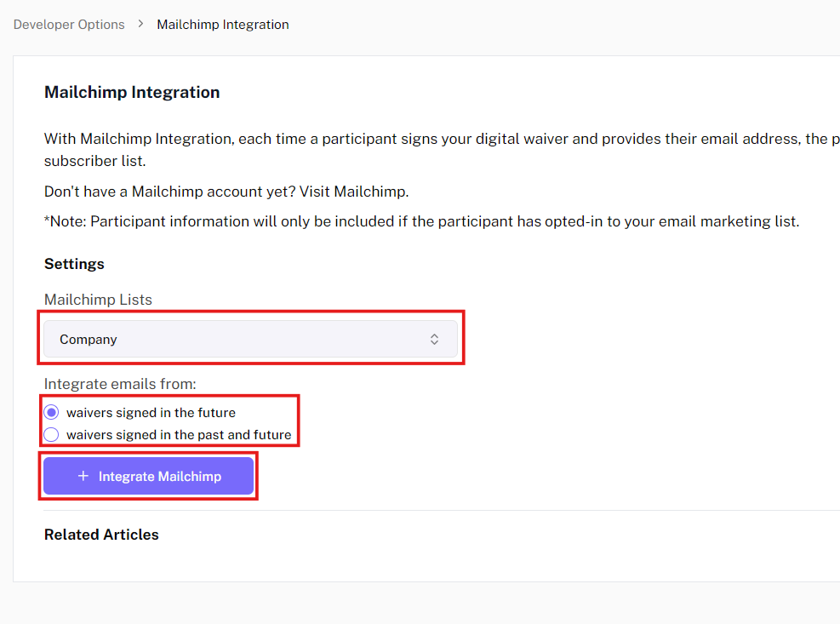Image resolution: width=840 pixels, height=624 pixels.
Task: Click the plus icon on Integrate Mailchimp
Action: pos(83,477)
